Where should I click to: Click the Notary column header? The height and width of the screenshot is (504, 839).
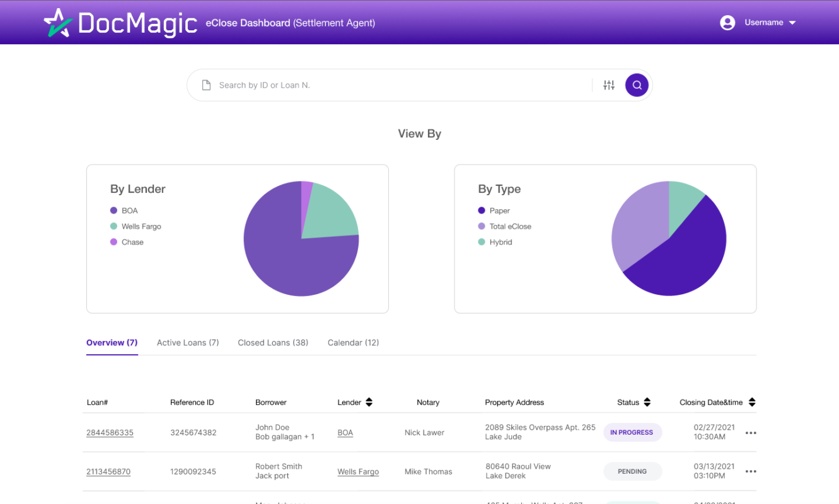click(428, 402)
